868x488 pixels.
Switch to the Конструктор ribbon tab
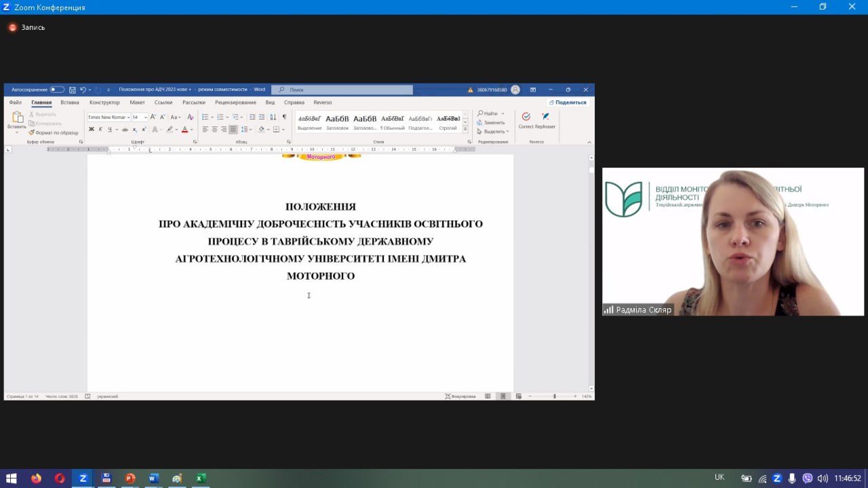tap(104, 102)
